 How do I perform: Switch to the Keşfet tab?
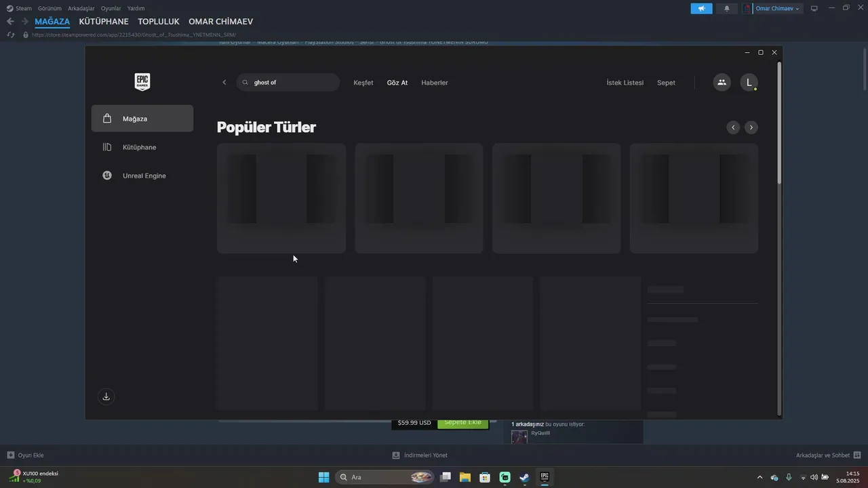(x=363, y=83)
